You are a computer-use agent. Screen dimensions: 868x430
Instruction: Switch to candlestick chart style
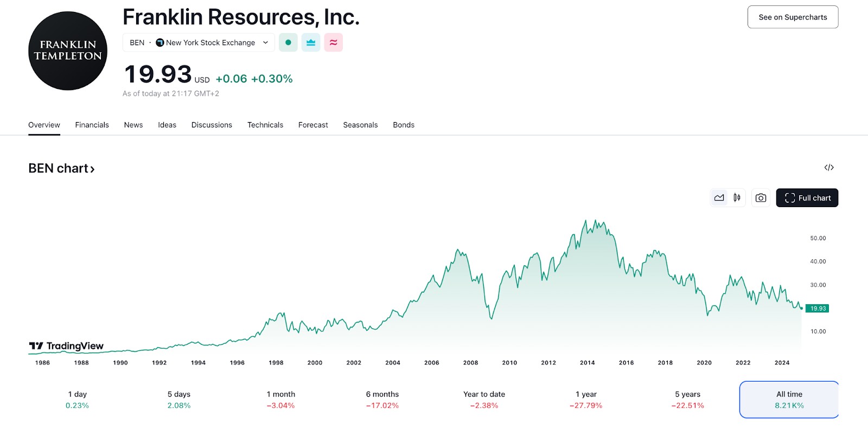(737, 198)
